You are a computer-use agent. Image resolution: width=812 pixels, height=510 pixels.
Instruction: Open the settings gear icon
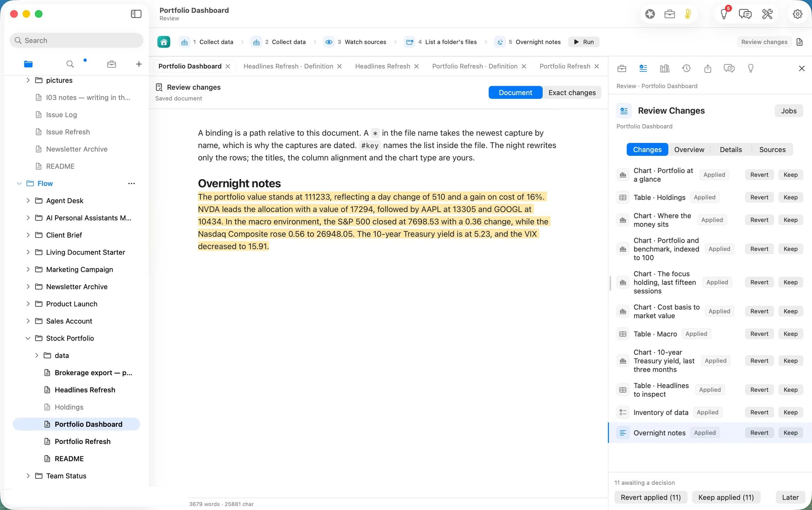[x=797, y=14]
